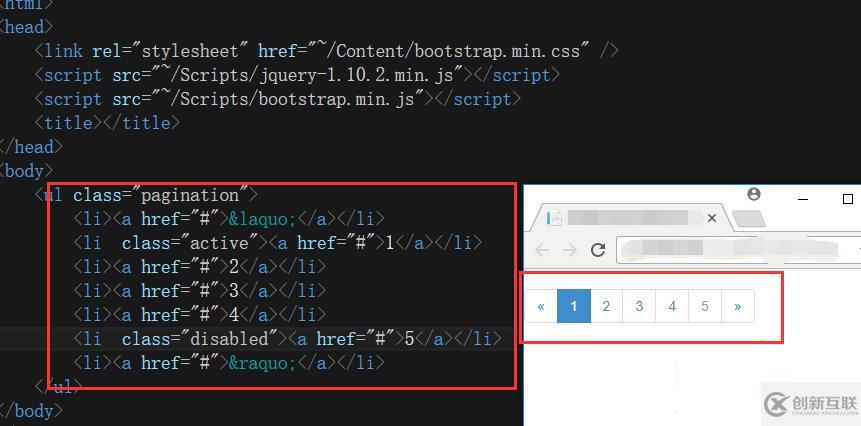Click the bootstrap.min.css link line
This screenshot has width=861, height=426.
(x=327, y=51)
